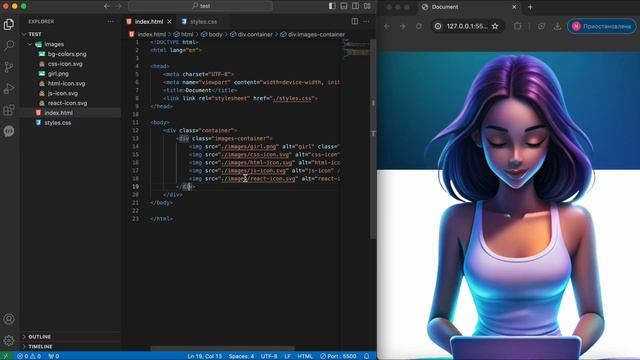Viewport: 640px width, 360px height.
Task: Open a new browser tab
Action: 530,7
